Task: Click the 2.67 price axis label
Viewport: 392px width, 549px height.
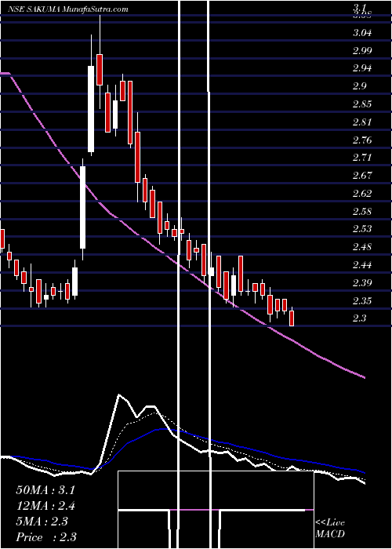Action: coord(362,175)
